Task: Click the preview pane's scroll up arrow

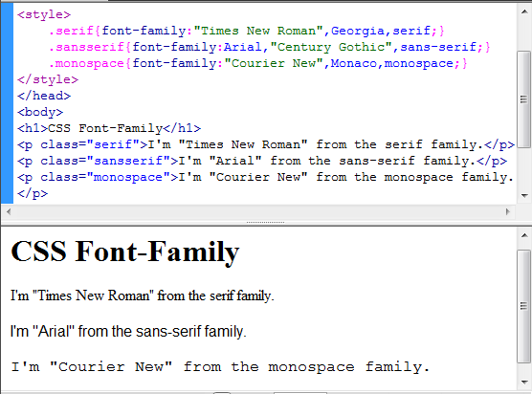Action: pos(524,235)
